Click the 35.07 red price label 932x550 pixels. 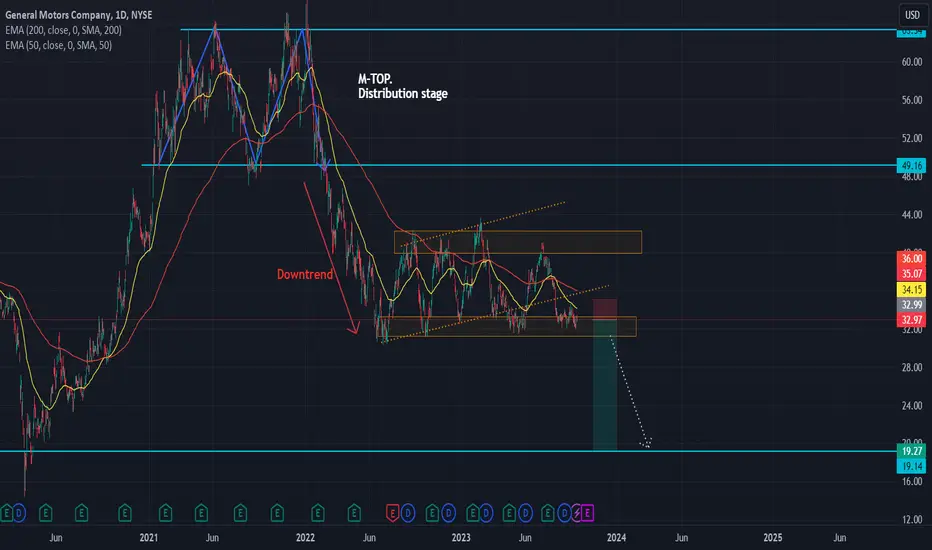911,274
